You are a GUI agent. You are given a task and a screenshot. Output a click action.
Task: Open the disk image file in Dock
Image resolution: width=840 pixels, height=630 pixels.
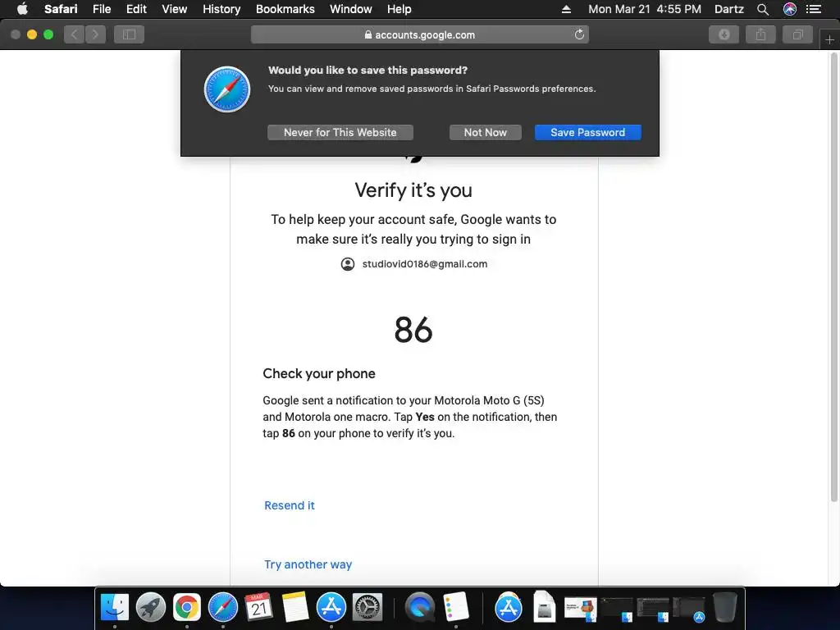click(x=545, y=606)
